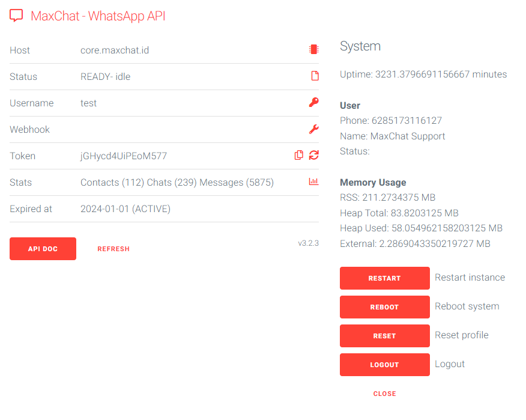
Task: Open the stats bar chart icon
Action: point(313,181)
